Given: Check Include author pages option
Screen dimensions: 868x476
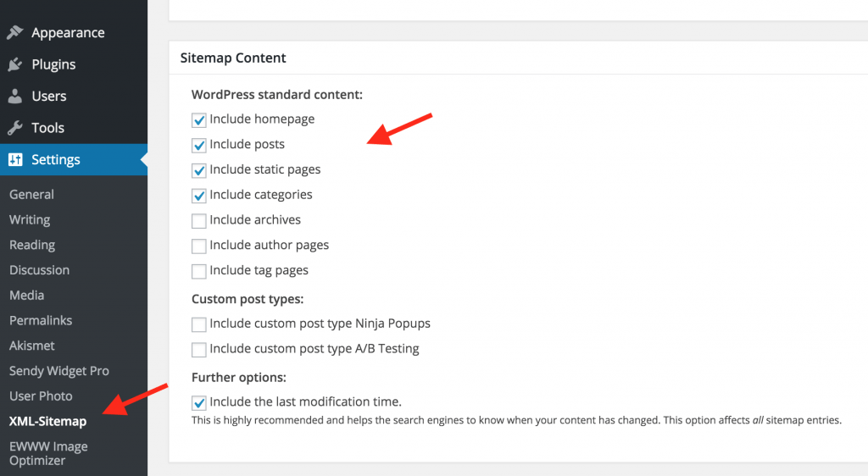Looking at the screenshot, I should (x=199, y=246).
